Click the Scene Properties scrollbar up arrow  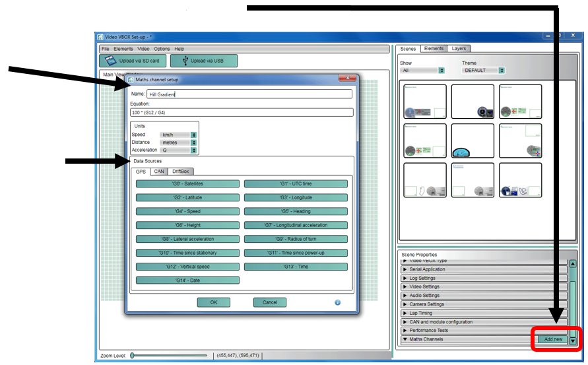click(x=573, y=264)
